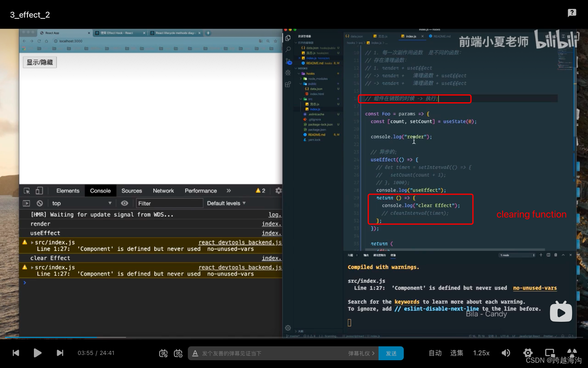Open the VS Code Source Control icon
The height and width of the screenshot is (368, 588).
288,61
